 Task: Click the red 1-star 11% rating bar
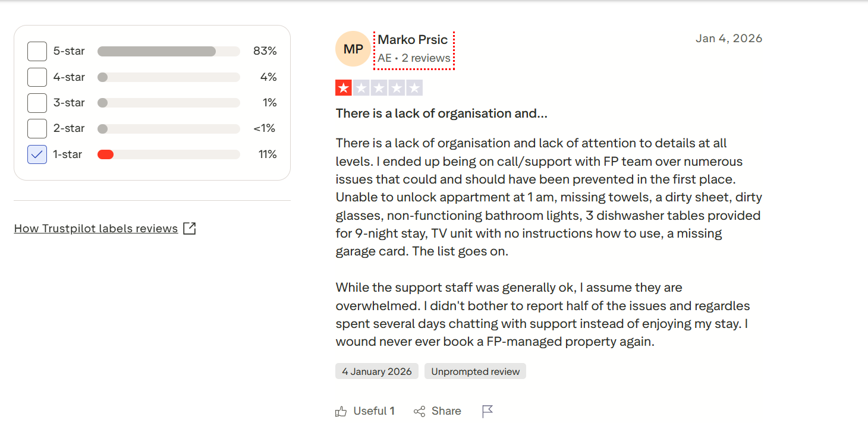(x=169, y=154)
